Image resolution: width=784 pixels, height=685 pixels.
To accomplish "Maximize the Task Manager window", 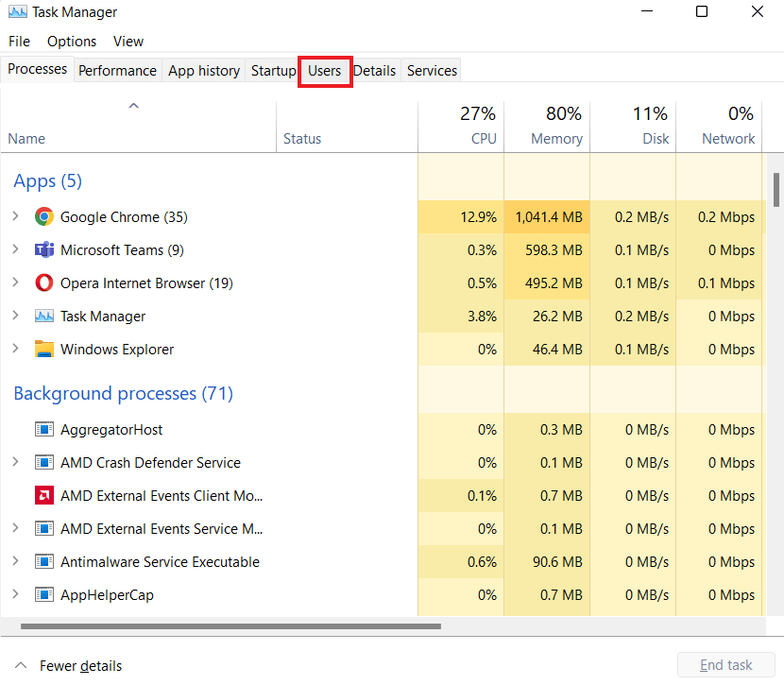I will pyautogui.click(x=702, y=11).
